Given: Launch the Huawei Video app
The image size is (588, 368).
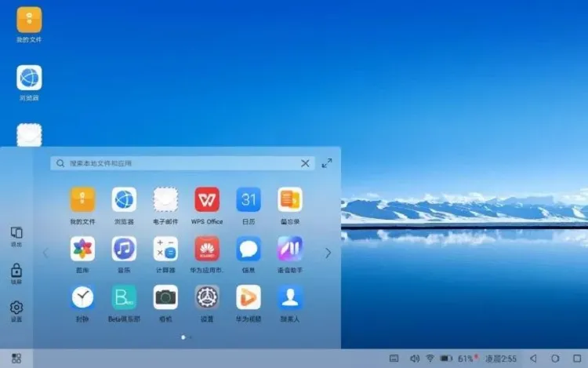Looking at the screenshot, I should [249, 297].
